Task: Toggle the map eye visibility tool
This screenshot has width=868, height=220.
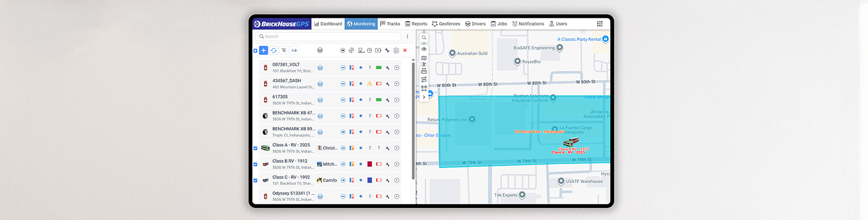Action: tap(424, 50)
